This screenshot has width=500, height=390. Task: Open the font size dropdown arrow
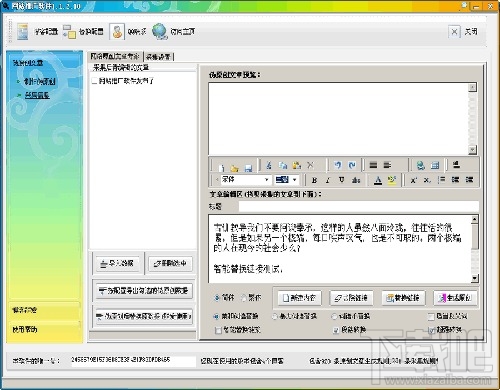click(295, 180)
